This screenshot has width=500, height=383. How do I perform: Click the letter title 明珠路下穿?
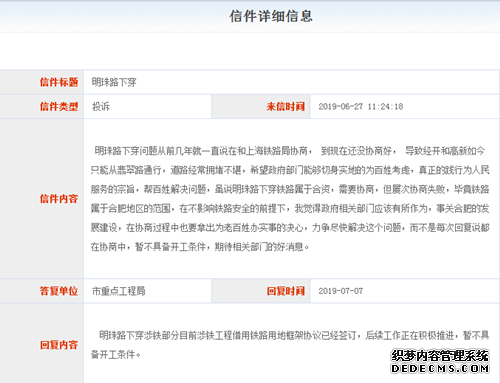point(114,82)
